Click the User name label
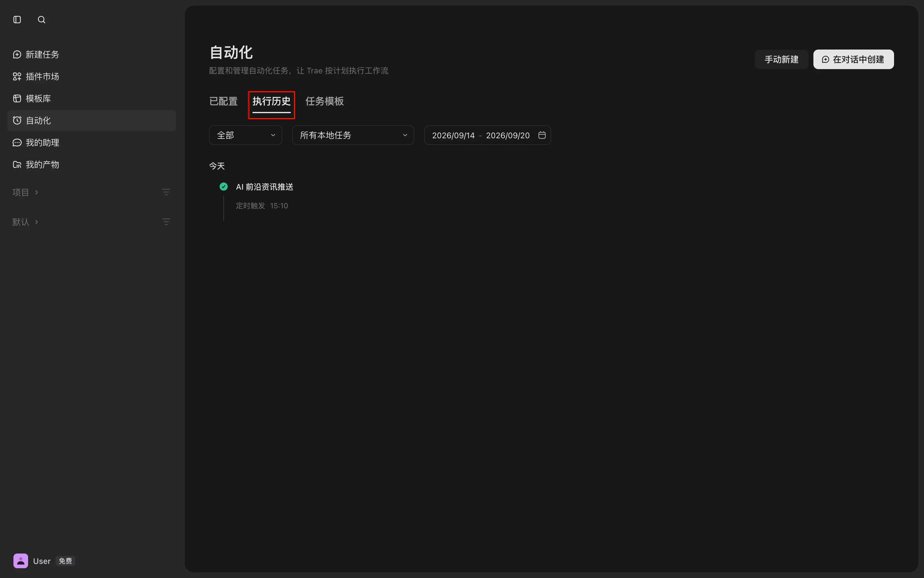This screenshot has width=924, height=578. pos(42,561)
